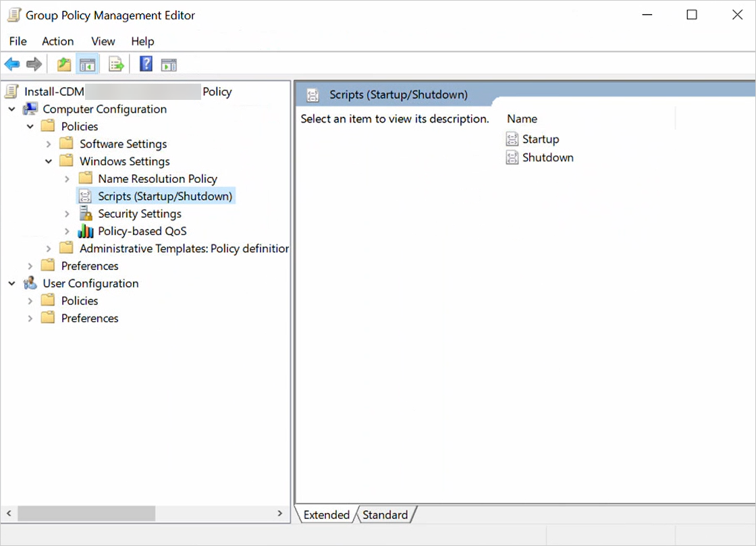Click the Back arrow toolbar icon
The height and width of the screenshot is (546, 756).
click(12, 65)
